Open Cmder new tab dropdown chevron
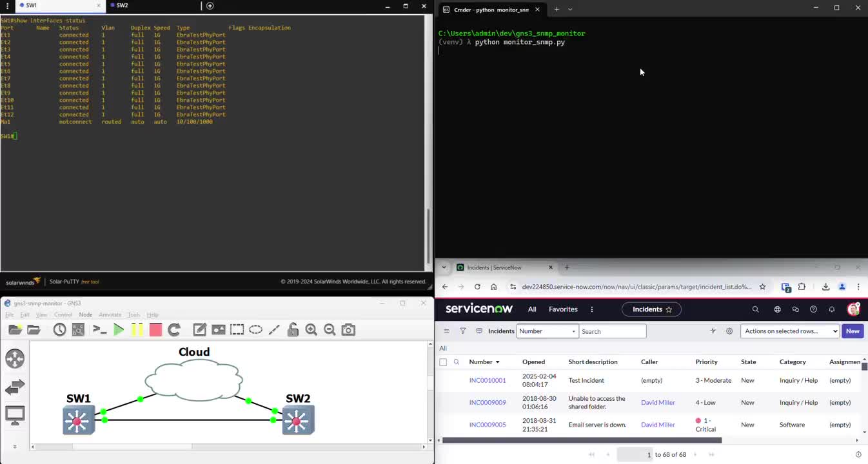868x464 pixels. [x=570, y=9]
